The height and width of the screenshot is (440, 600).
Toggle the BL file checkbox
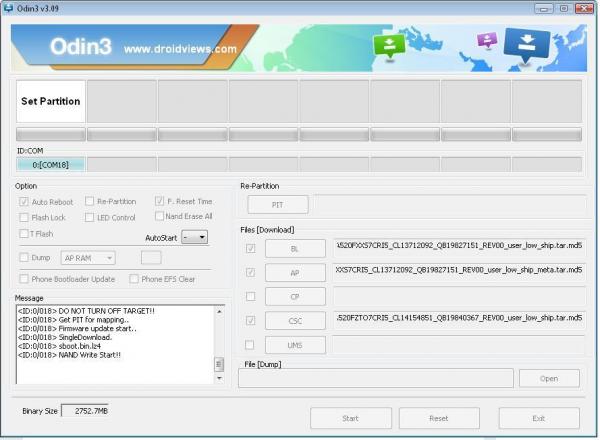tap(251, 249)
